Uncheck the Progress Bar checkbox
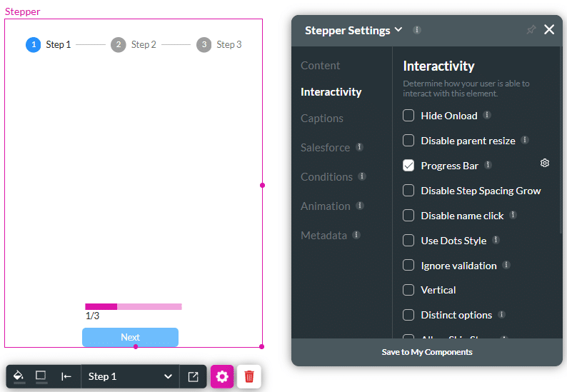567x392 pixels. coord(408,166)
